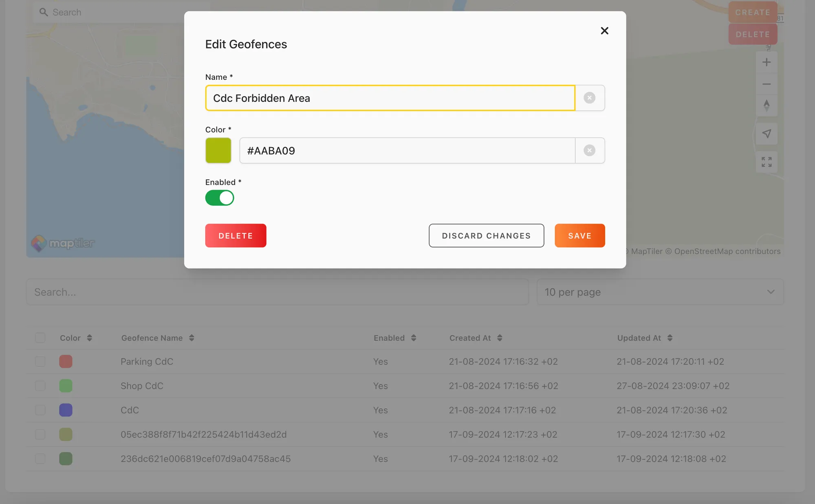Sort by Created At column
815x504 pixels.
pos(476,338)
